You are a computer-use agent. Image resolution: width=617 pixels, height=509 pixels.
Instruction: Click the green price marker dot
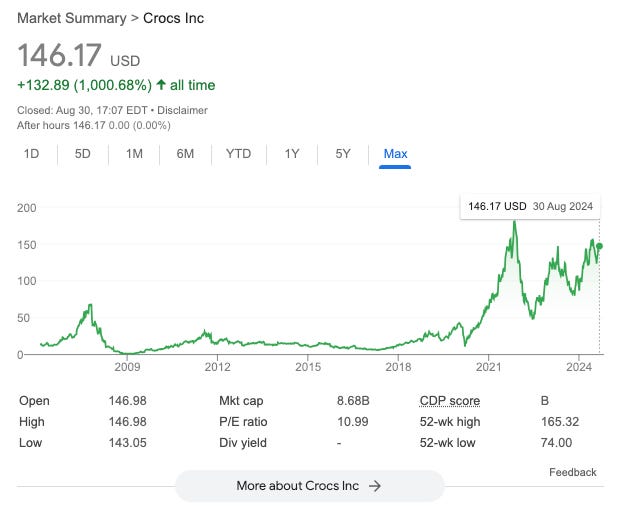tap(599, 246)
